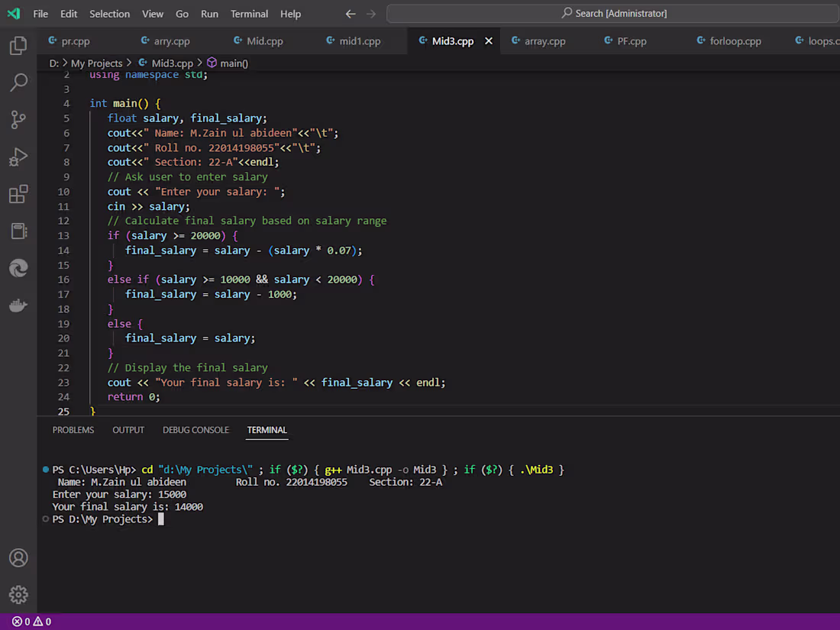Open the Accounts icon
Image resolution: width=840 pixels, height=630 pixels.
(x=18, y=558)
